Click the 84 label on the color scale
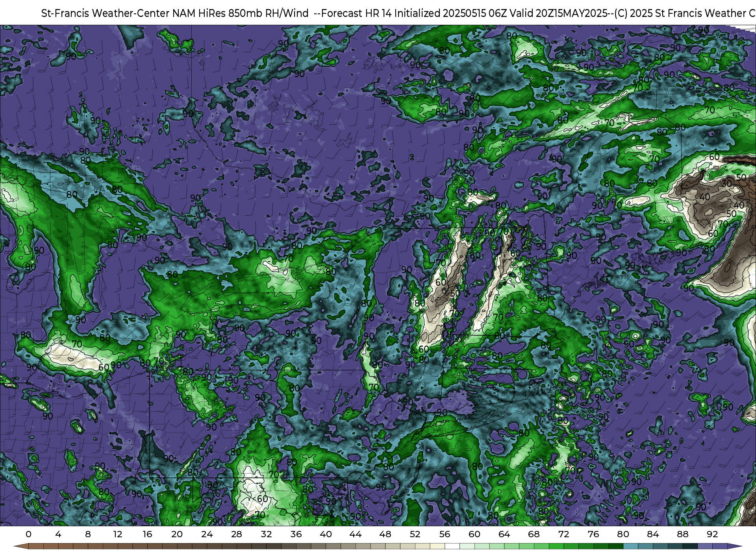The width and height of the screenshot is (756, 551). coord(653,534)
